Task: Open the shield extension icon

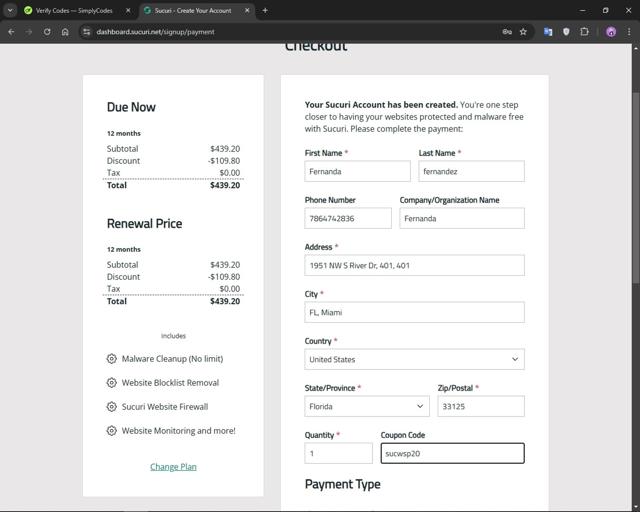Action: [566, 32]
